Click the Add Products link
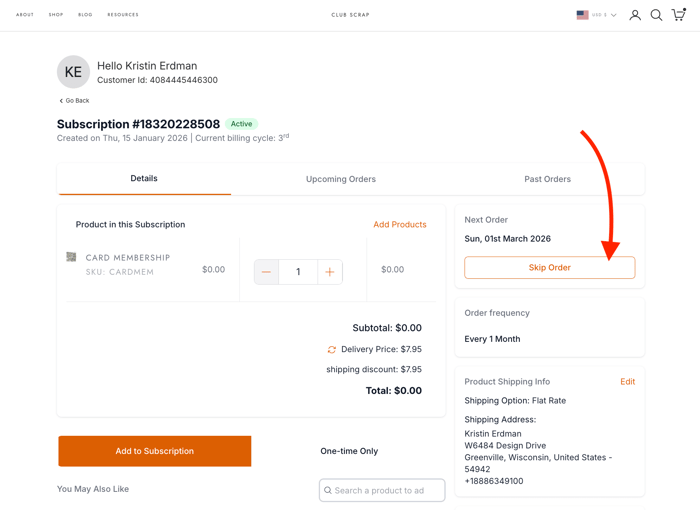The height and width of the screenshot is (510, 700). pos(400,225)
